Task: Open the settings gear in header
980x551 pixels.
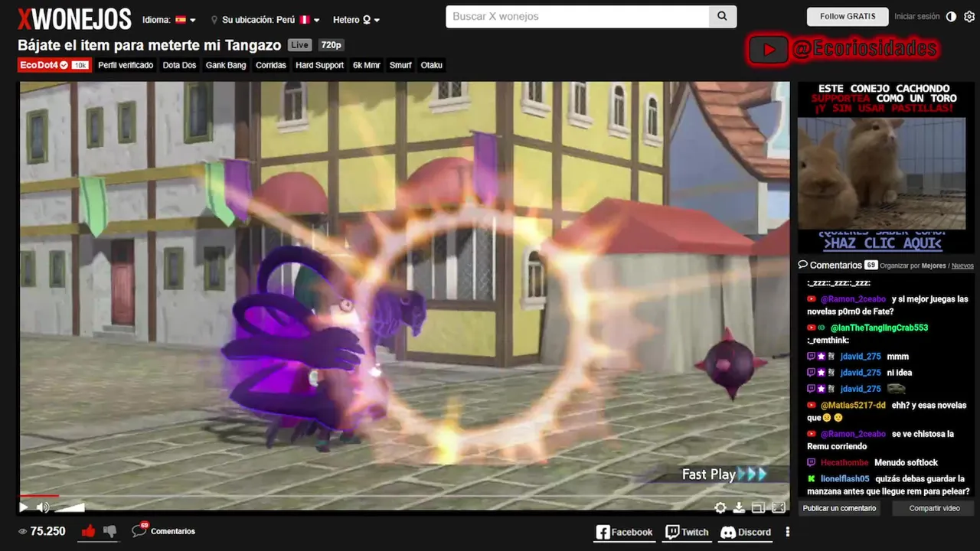Action: pyautogui.click(x=969, y=16)
